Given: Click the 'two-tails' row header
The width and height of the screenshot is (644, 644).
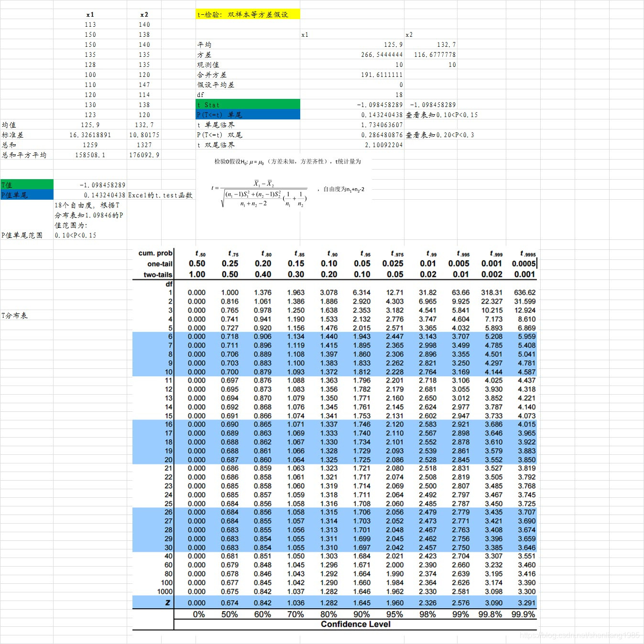Looking at the screenshot, I should point(158,275).
